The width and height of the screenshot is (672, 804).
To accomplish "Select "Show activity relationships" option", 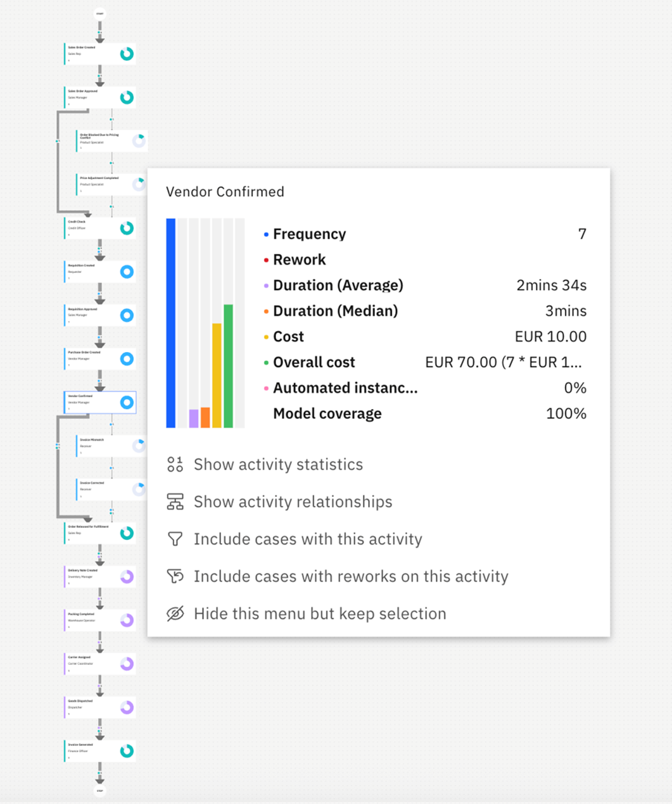I will pos(293,502).
